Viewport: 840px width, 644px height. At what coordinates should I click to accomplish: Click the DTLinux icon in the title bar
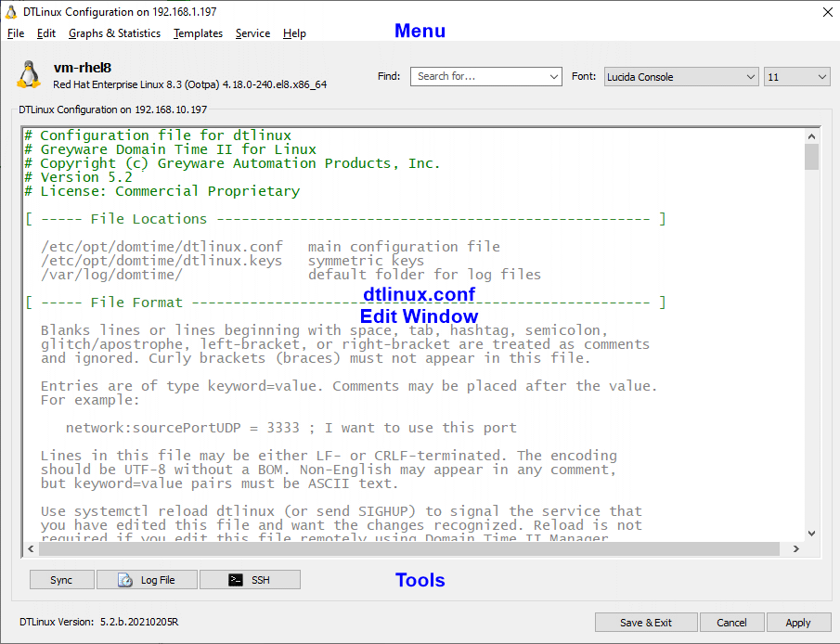click(11, 11)
